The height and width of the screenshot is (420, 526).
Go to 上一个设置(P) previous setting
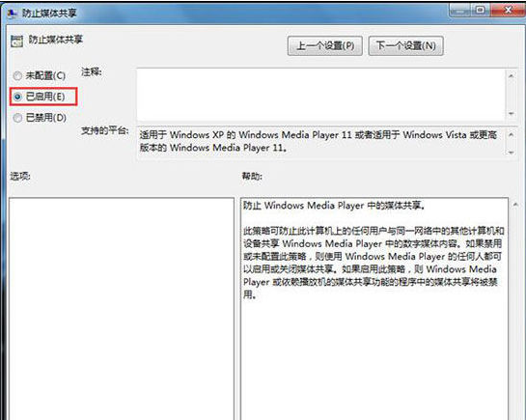coord(324,45)
